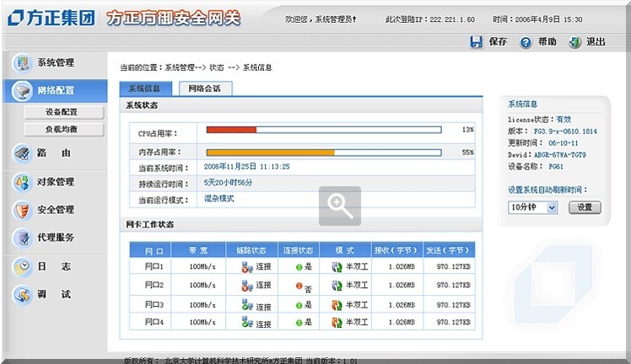This screenshot has height=364, width=631.
Task: Click the 网口 column header
Action: coord(150,250)
